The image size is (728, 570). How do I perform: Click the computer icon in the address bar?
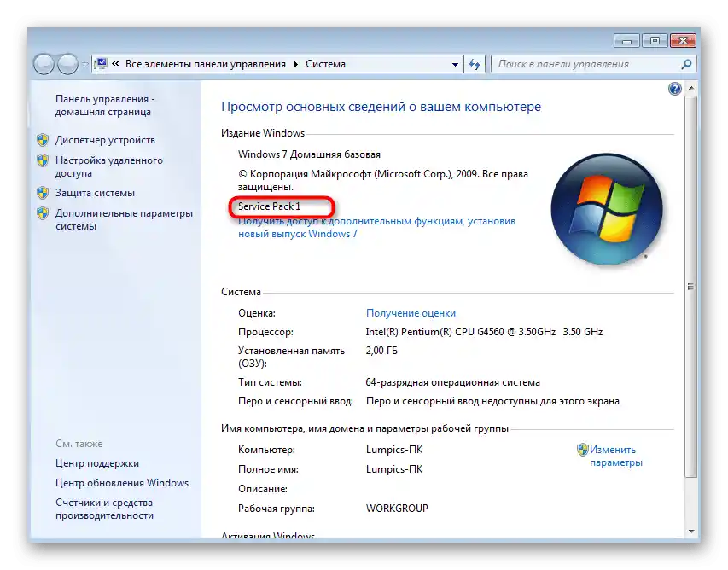pos(101,64)
